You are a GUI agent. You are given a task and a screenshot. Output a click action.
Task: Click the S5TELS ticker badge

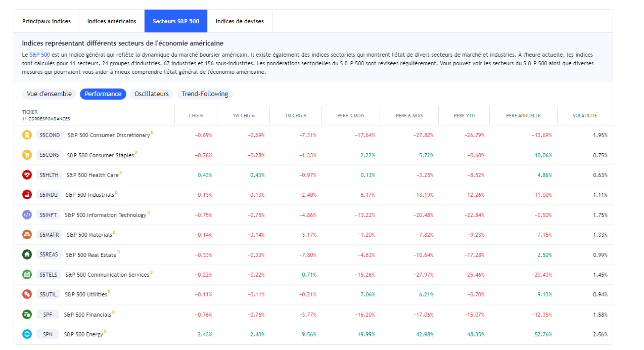click(49, 275)
